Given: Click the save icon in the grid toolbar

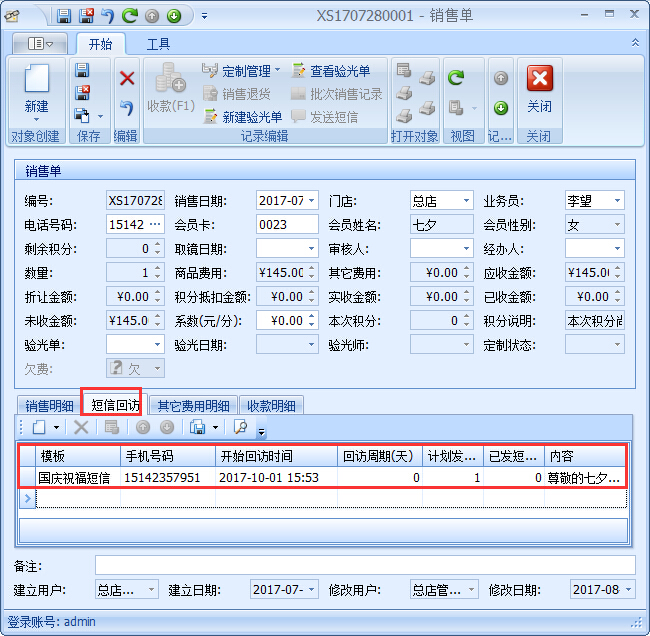Looking at the screenshot, I should tap(198, 427).
